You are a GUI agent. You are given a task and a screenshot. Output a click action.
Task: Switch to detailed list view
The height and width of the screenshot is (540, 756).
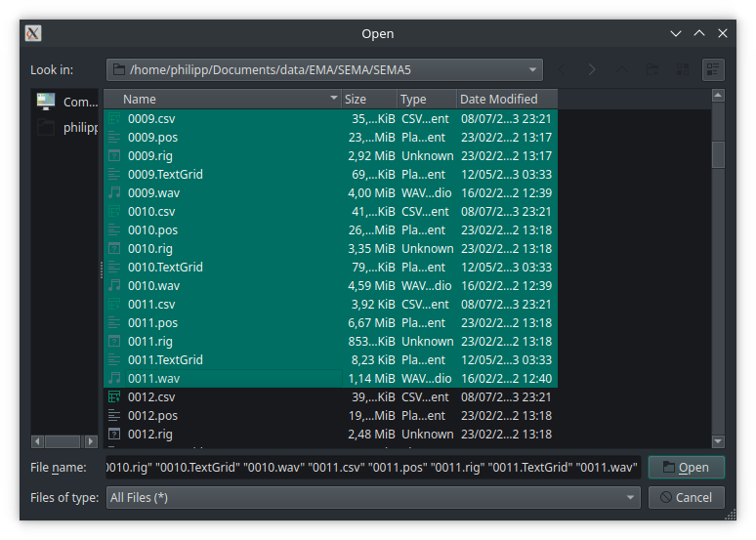[714, 69]
